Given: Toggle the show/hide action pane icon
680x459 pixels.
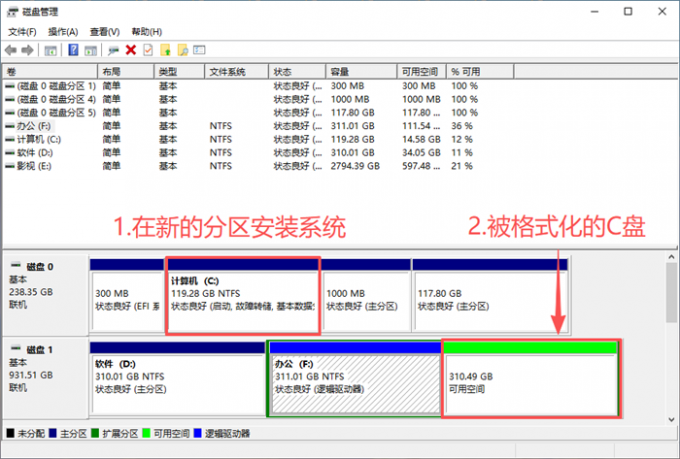Looking at the screenshot, I should coord(90,50).
